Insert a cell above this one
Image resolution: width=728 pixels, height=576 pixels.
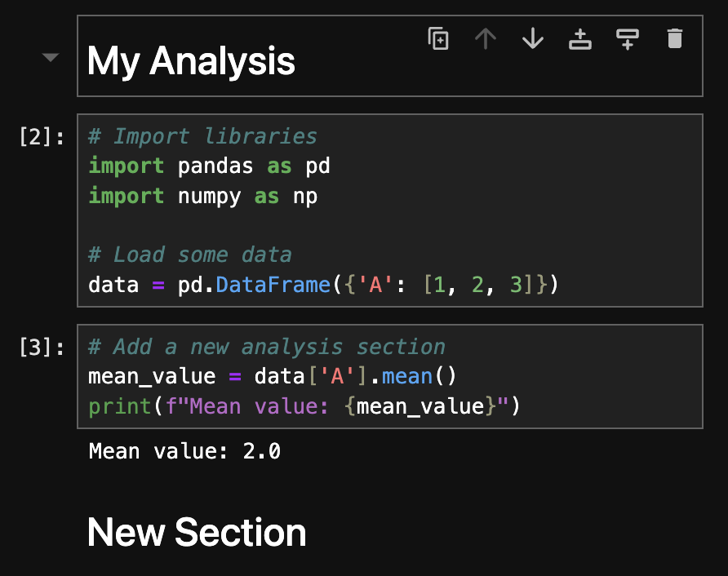[580, 38]
